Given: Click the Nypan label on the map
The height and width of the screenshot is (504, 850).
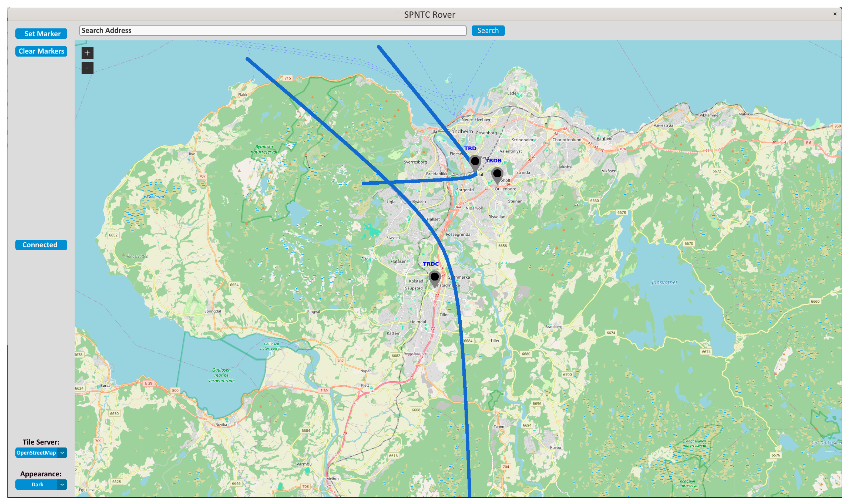Looking at the screenshot, I should click(366, 371).
